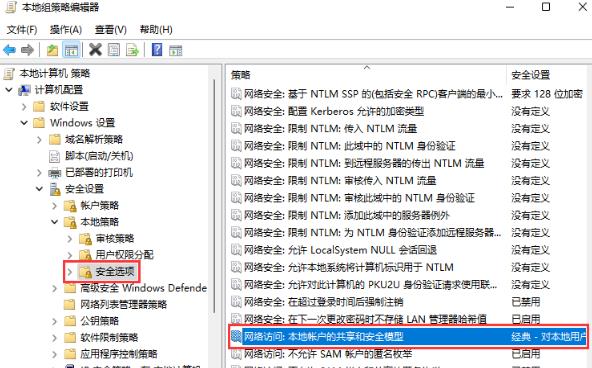Expand the 公钥策略 node

54,321
